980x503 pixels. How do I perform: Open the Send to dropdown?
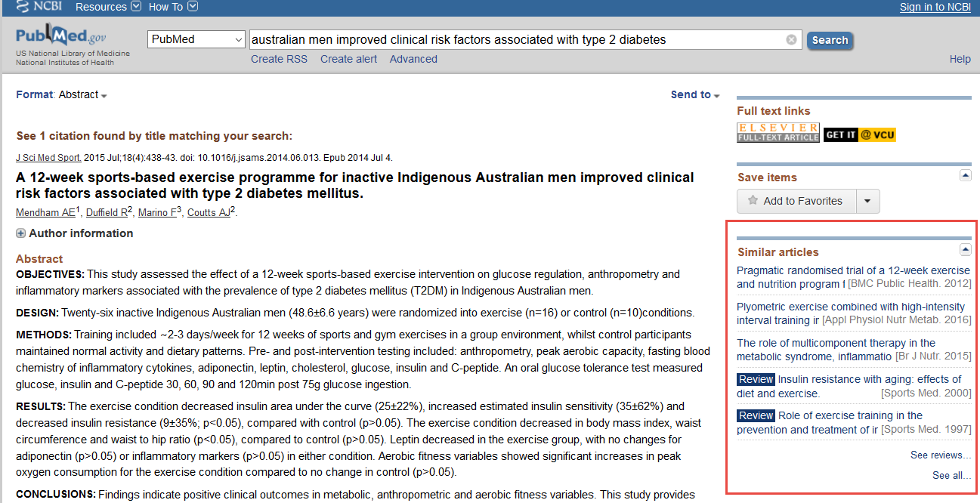[x=694, y=94]
